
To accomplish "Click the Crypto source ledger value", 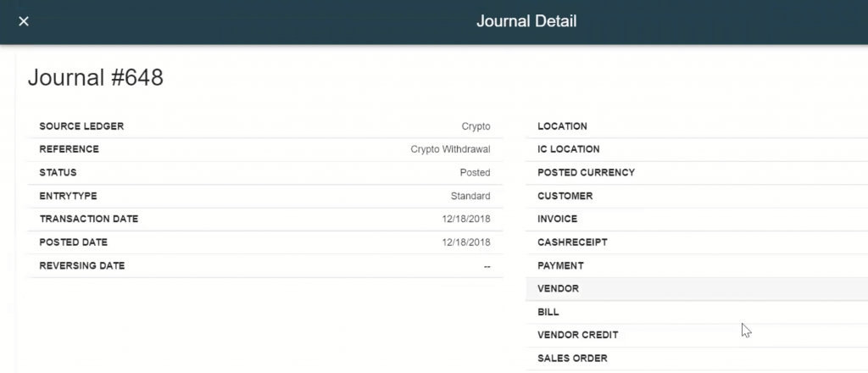I will coord(476,126).
